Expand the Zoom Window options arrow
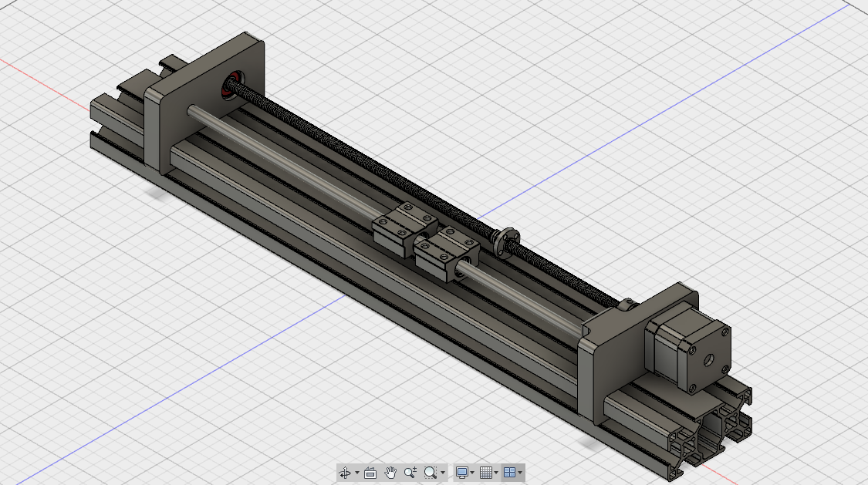Screen dimensions: 868x485 point(443,473)
